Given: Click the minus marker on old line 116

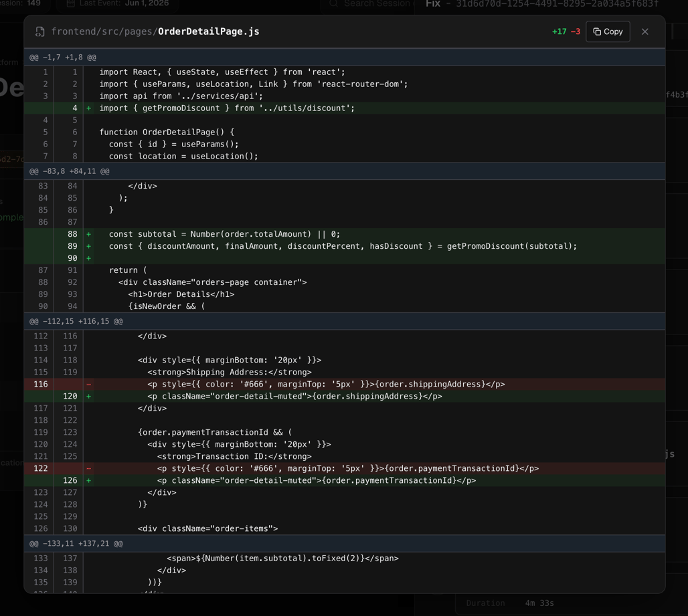Looking at the screenshot, I should coord(88,384).
